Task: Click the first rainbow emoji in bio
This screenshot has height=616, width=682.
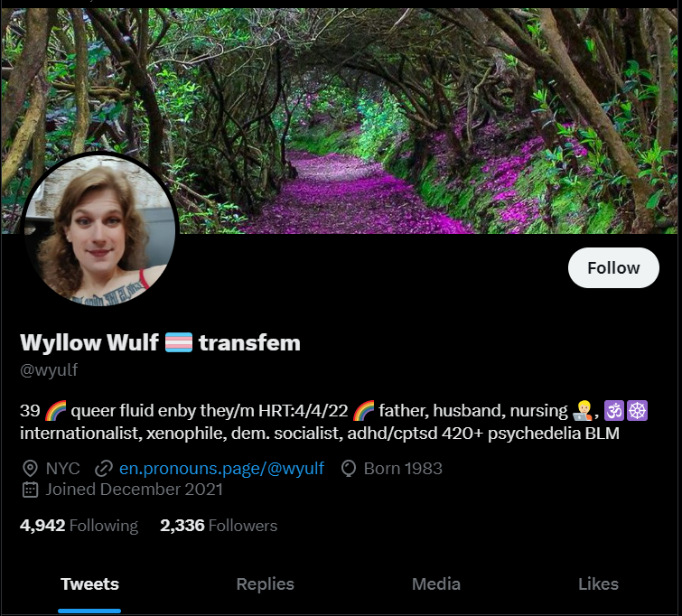Action: pyautogui.click(x=56, y=411)
